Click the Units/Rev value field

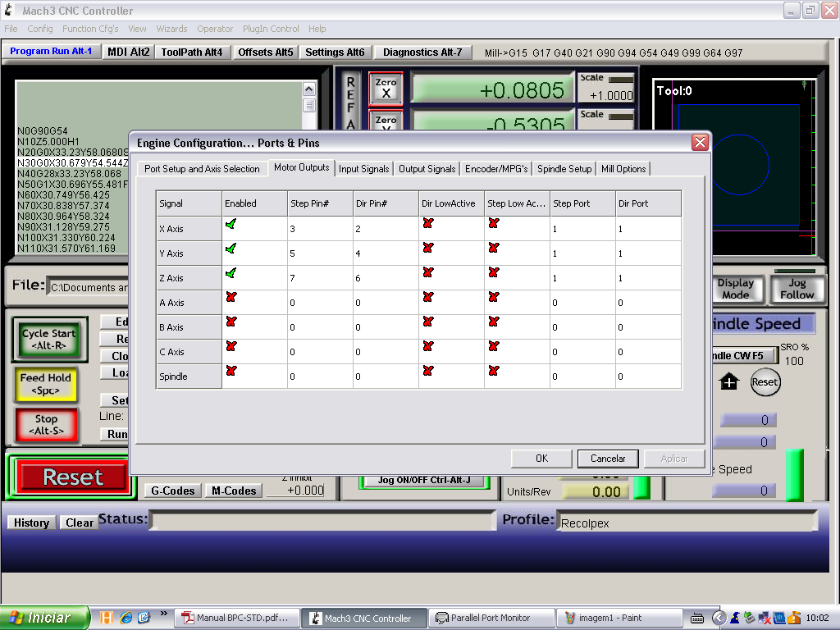[595, 491]
